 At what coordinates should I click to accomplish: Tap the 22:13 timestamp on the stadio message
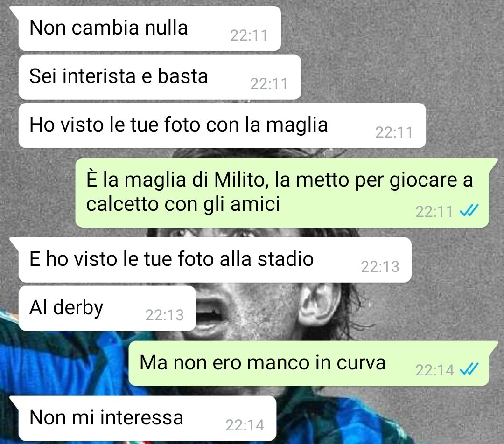380,267
